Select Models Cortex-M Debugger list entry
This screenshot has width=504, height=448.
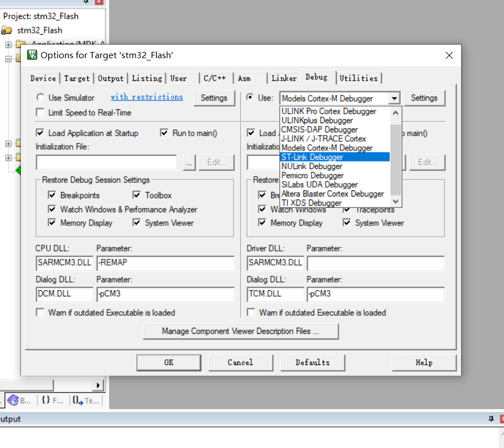click(x=335, y=148)
